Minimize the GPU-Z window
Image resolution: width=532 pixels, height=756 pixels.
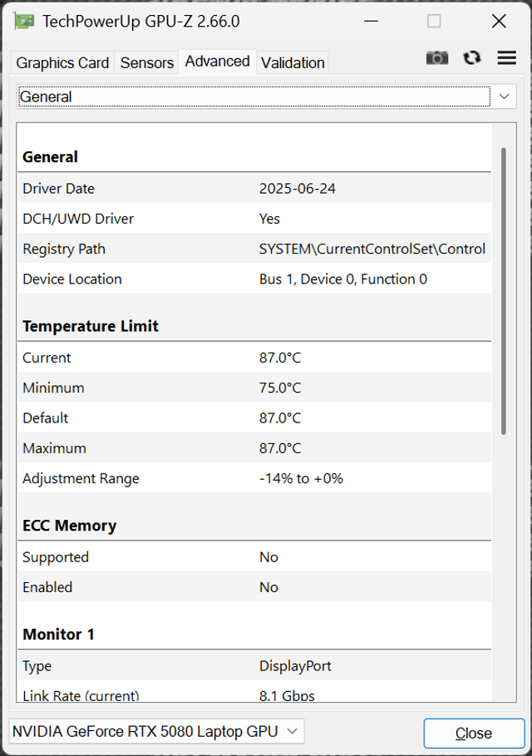[371, 22]
